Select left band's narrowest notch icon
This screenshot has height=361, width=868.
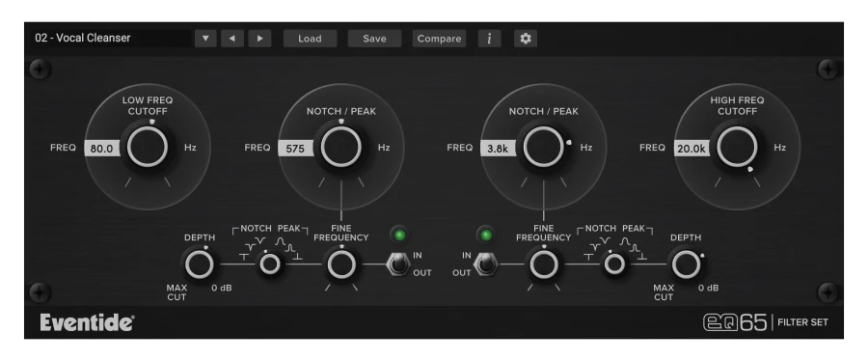click(244, 257)
